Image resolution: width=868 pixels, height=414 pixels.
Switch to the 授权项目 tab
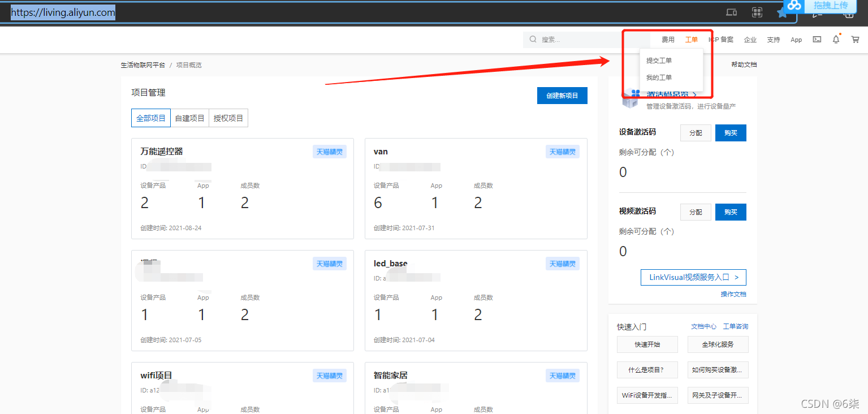click(228, 118)
